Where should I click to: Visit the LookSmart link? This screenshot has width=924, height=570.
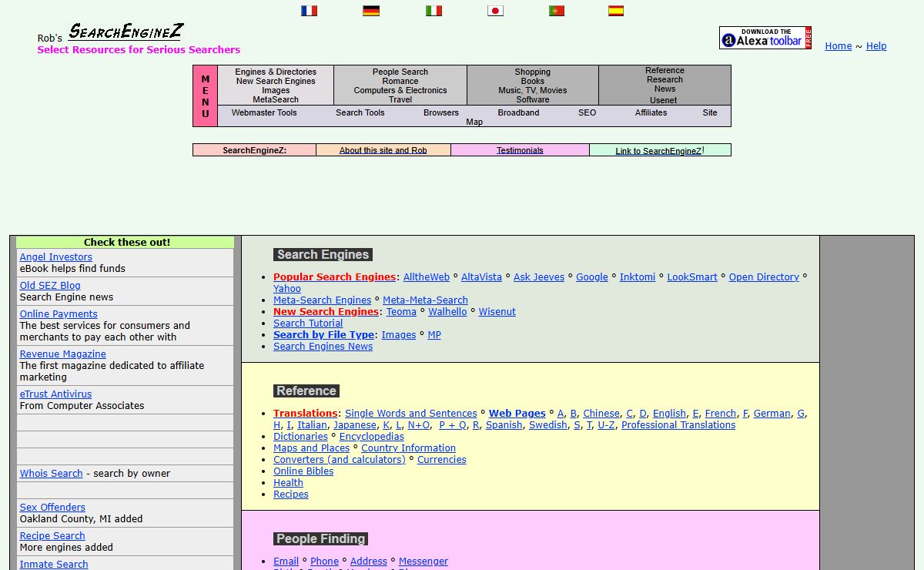[x=692, y=277]
